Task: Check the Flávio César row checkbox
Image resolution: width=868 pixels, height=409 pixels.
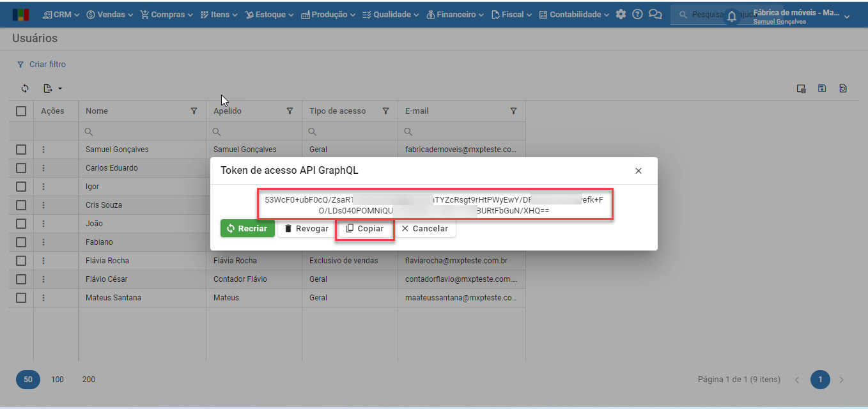Action: click(21, 279)
